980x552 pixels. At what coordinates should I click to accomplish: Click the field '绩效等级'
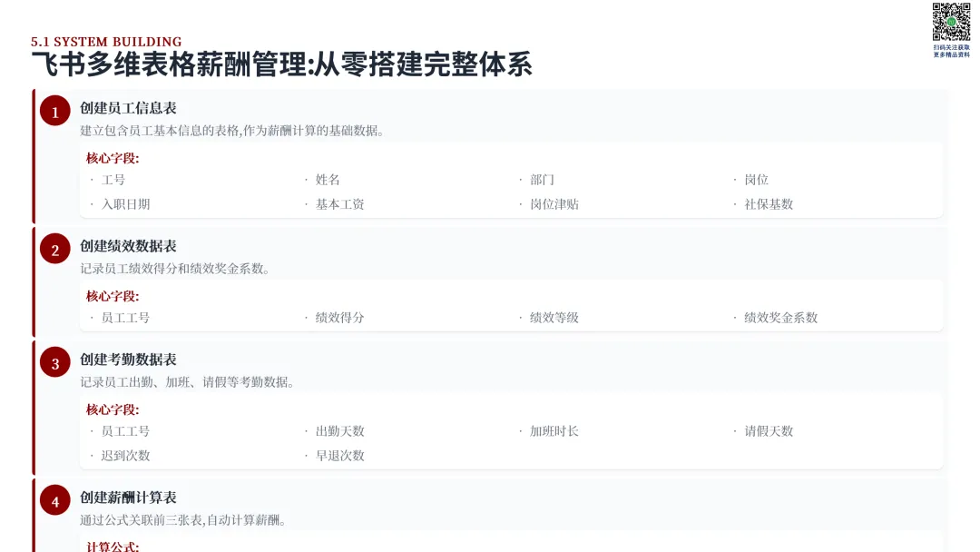554,318
